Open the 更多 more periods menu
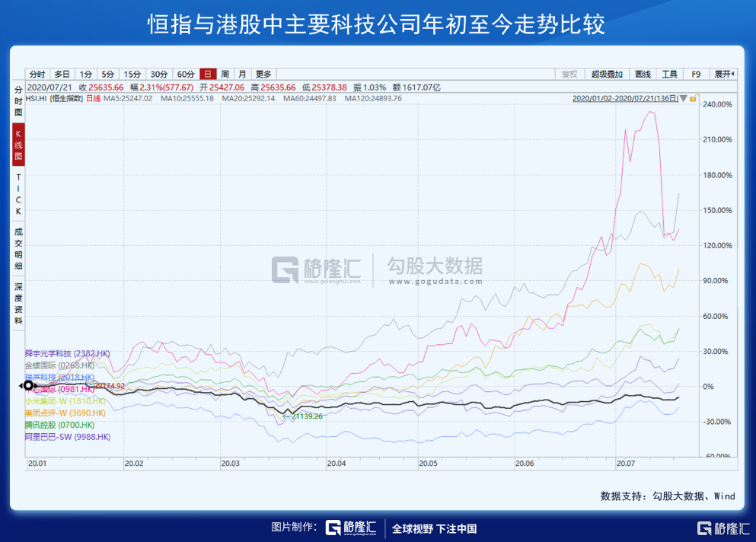 [x=263, y=75]
